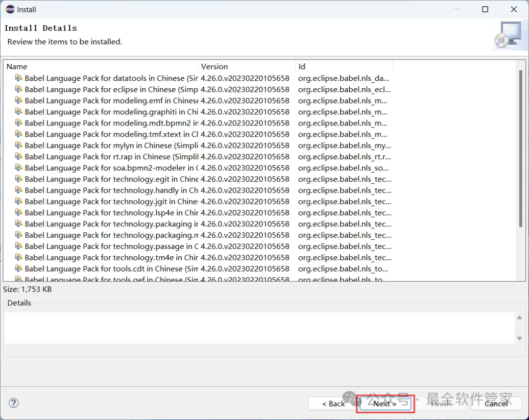Click the Eclipse logo in title bar
This screenshot has width=529, height=420.
click(x=10, y=9)
